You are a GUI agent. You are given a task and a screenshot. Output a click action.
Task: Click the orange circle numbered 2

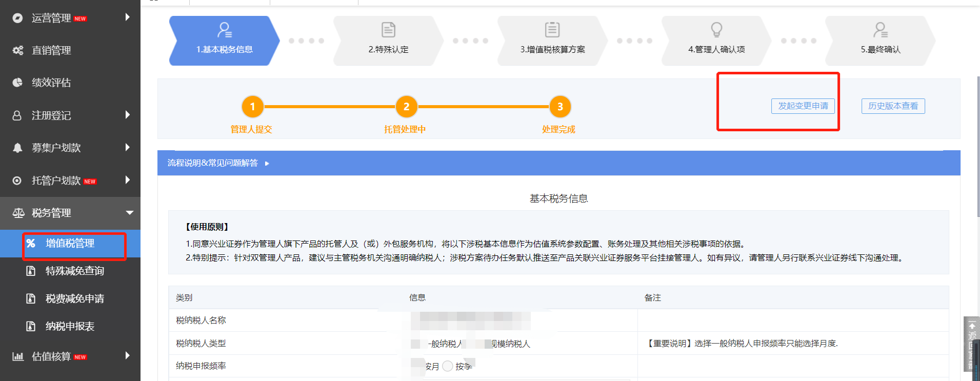406,107
